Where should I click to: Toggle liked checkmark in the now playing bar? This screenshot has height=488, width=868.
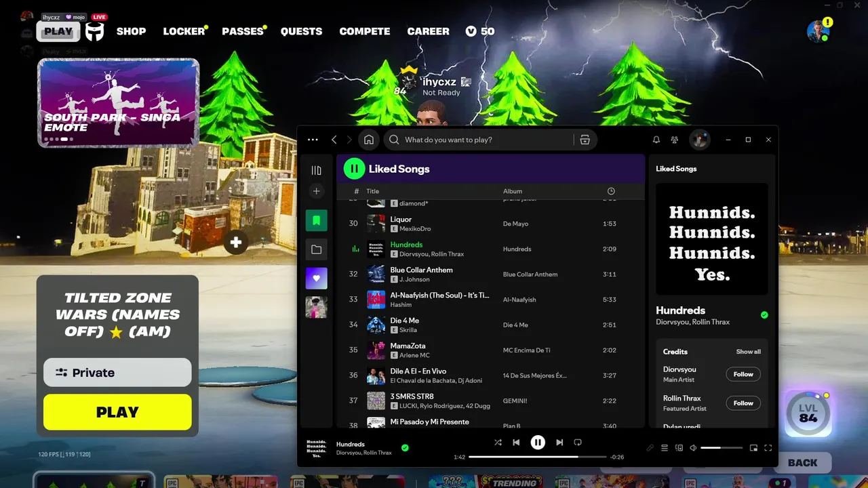[x=405, y=448]
